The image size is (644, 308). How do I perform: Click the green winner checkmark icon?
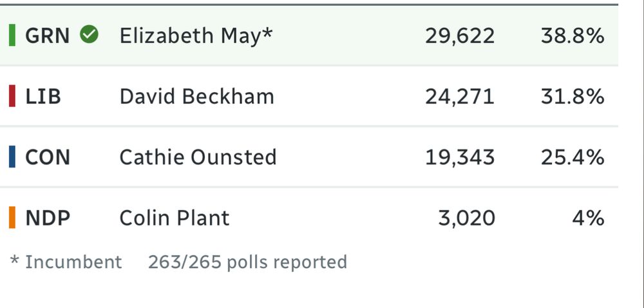(x=89, y=34)
